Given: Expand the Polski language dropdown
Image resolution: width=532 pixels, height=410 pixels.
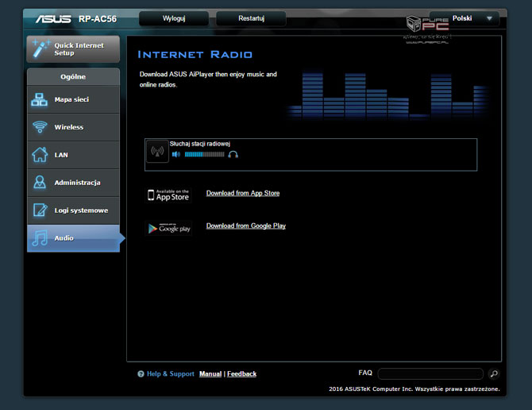Looking at the screenshot, I should coord(474,17).
